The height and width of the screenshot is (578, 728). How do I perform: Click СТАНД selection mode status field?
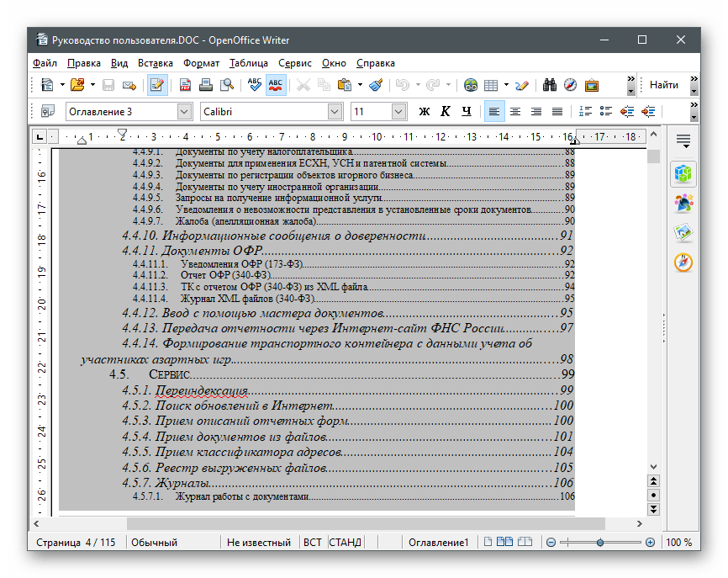click(x=345, y=542)
